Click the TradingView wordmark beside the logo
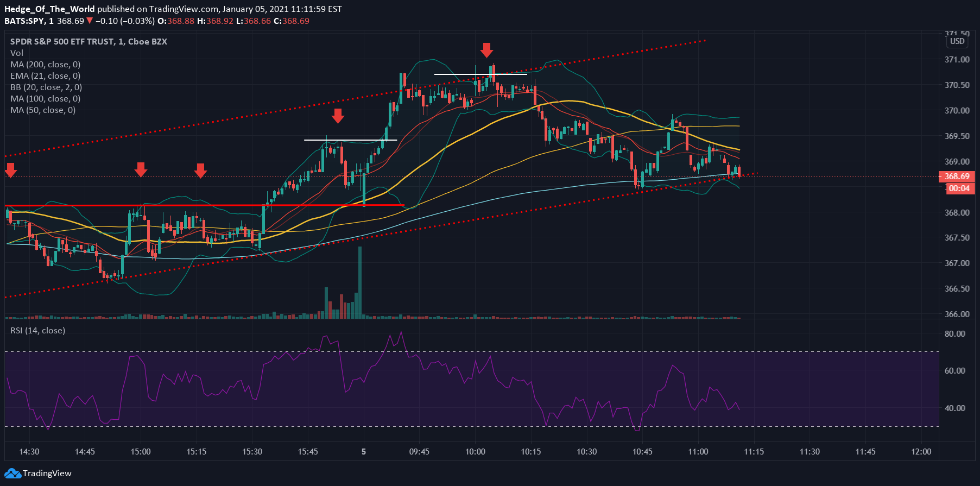The height and width of the screenshot is (486, 980). pos(47,474)
